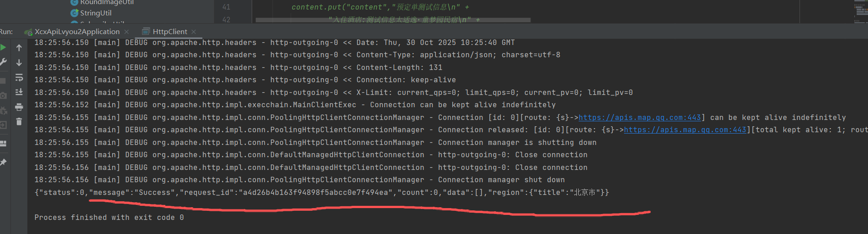The height and width of the screenshot is (234, 868).
Task: Open apis.map.qq.com link in Connection released line
Action: (685, 130)
